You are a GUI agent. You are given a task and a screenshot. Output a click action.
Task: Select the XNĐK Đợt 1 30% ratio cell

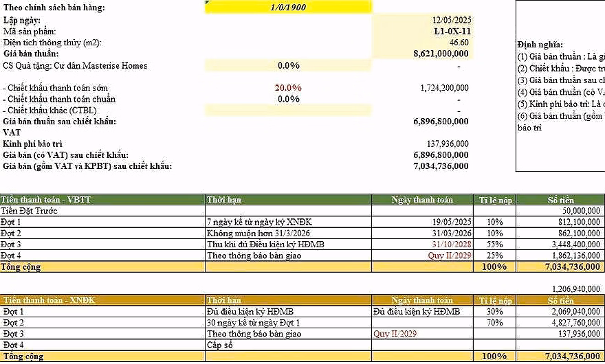[495, 312]
